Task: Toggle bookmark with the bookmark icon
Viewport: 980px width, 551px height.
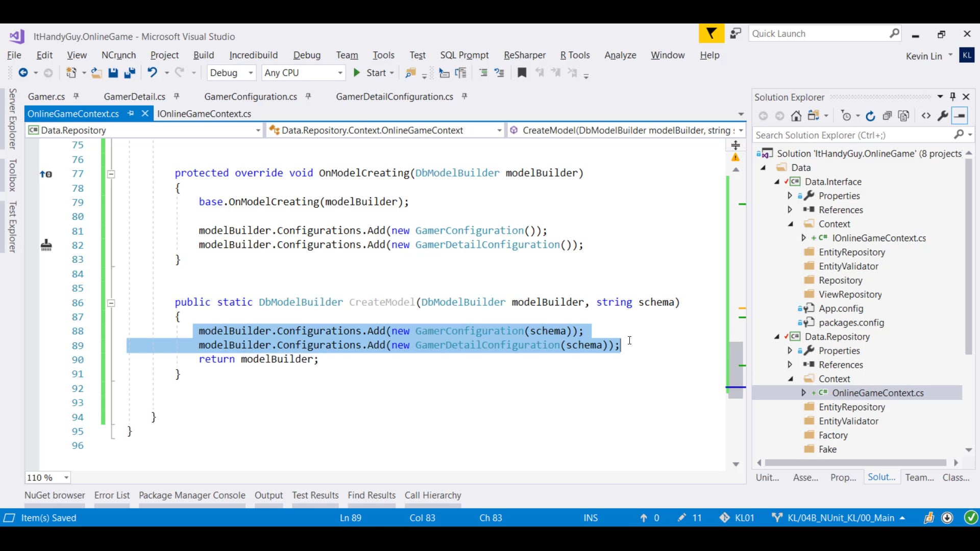Action: 522,73
